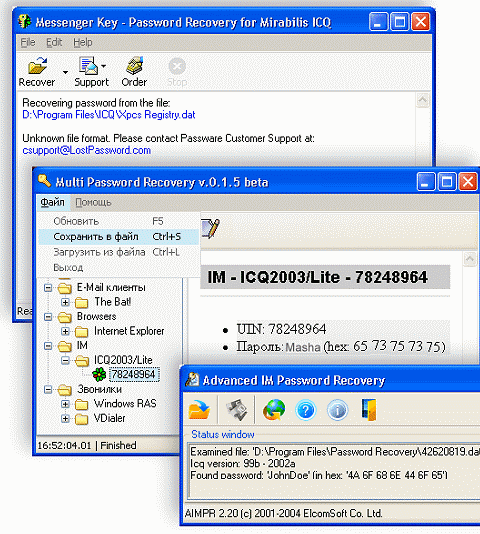Click the blue question mark help icon
Viewport: 480px width, 534px height.
pyautogui.click(x=306, y=410)
